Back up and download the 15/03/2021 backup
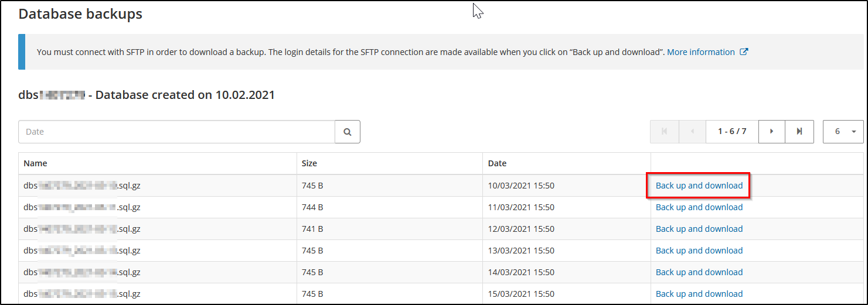 (x=699, y=294)
